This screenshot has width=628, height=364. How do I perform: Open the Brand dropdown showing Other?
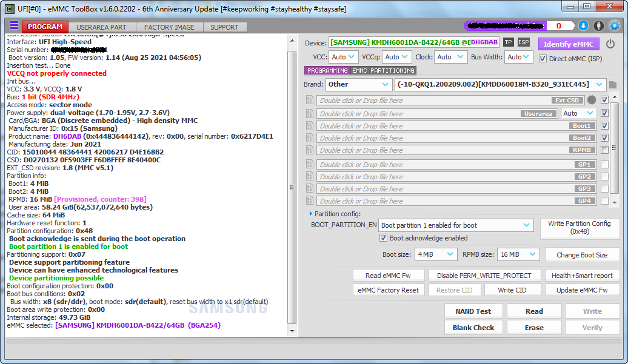click(x=358, y=84)
